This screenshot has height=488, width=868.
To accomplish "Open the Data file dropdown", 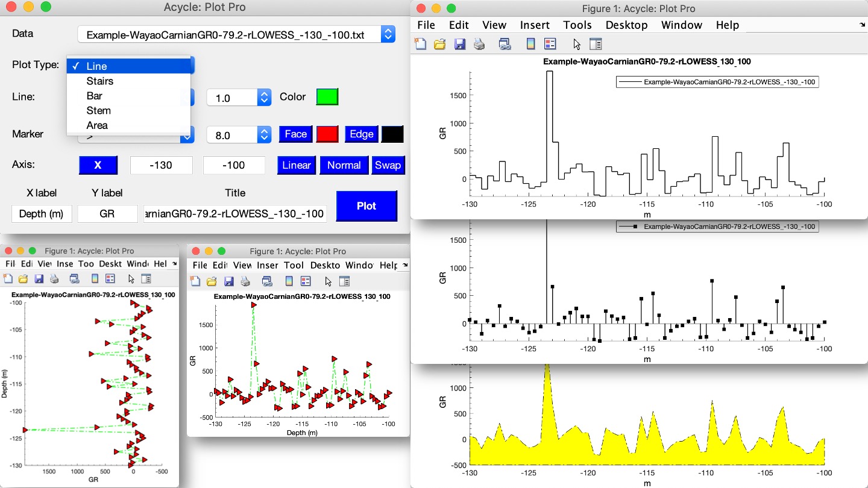I will tap(236, 35).
